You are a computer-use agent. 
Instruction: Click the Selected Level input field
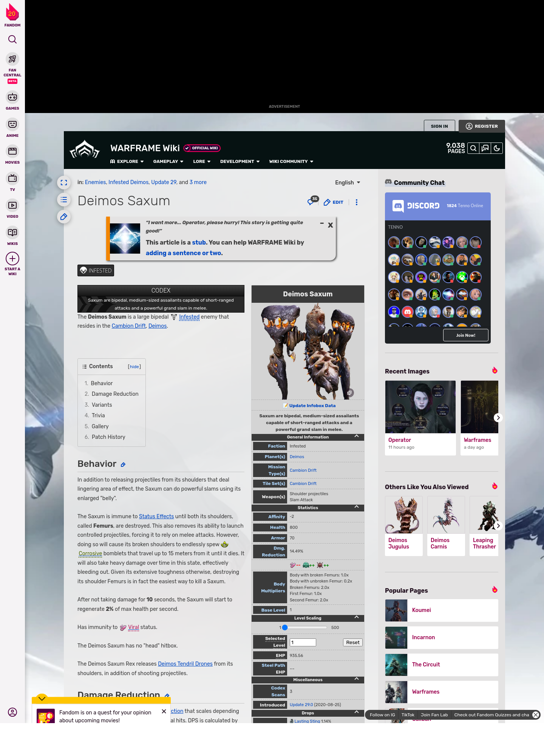pos(303,643)
